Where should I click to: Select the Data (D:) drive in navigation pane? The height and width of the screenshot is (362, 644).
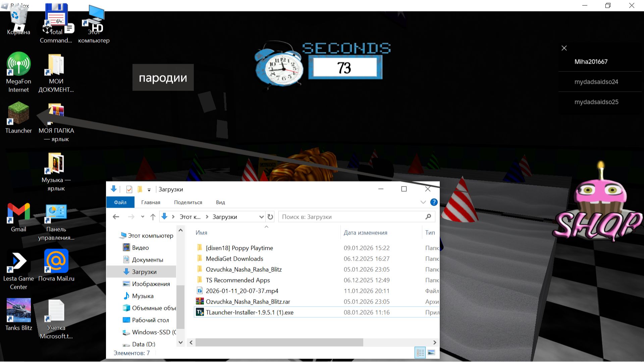(139, 344)
